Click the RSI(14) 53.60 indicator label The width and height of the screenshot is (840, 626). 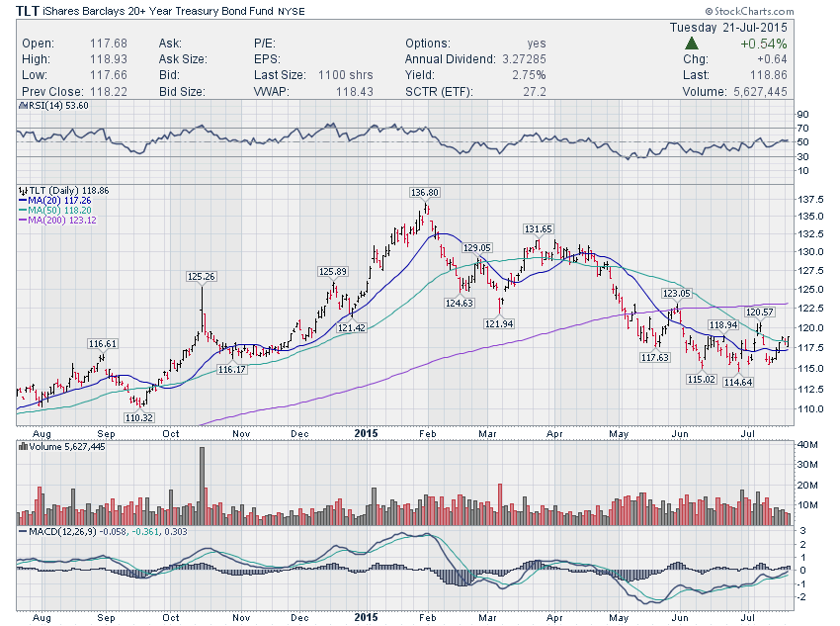(x=58, y=106)
